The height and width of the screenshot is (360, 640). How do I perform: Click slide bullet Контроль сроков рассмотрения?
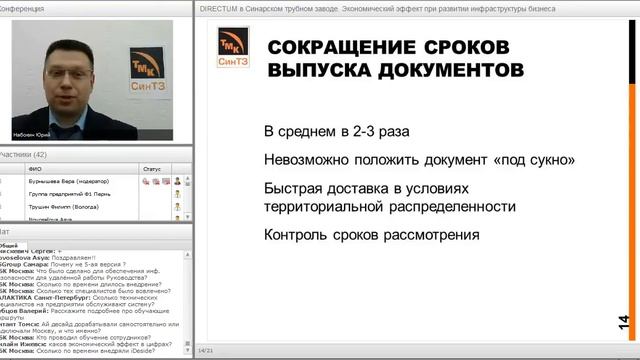coord(371,235)
